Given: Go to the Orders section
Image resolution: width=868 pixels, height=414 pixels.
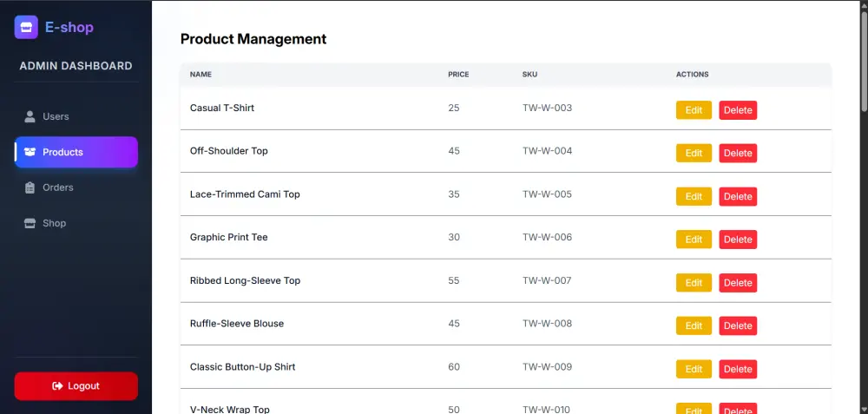Looking at the screenshot, I should point(58,187).
